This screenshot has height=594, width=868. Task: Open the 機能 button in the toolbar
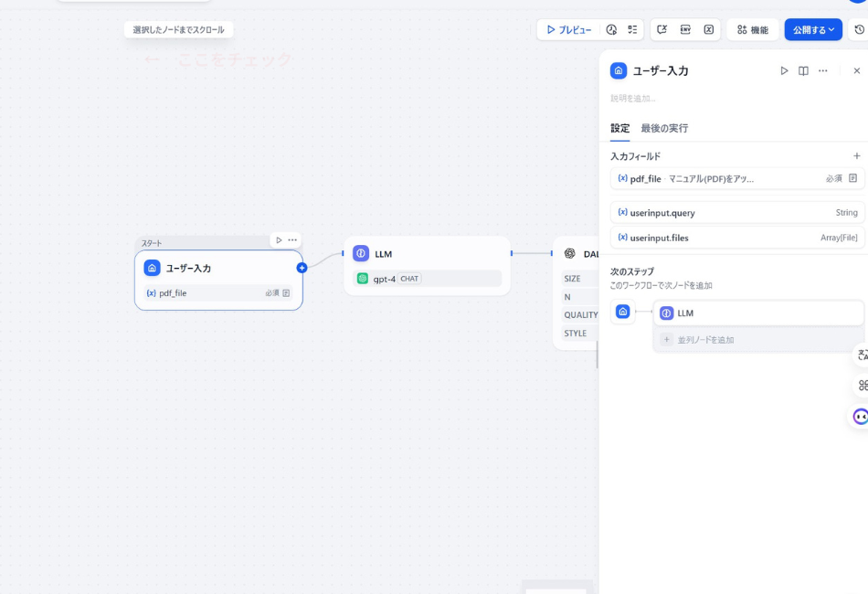(753, 28)
